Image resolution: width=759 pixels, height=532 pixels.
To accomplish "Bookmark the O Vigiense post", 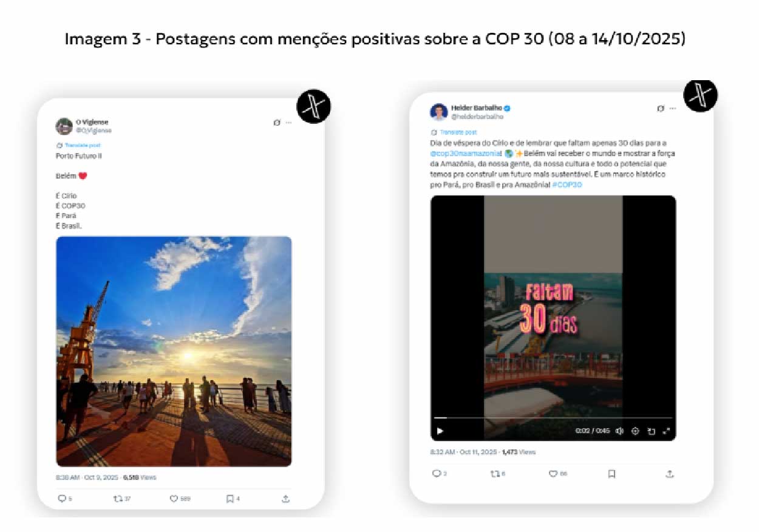I will (x=230, y=499).
